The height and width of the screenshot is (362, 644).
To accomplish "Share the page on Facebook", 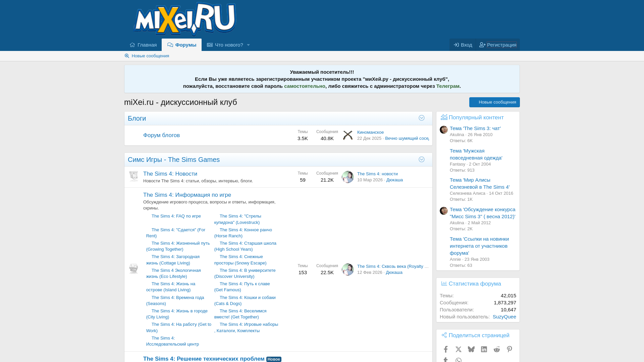I will click(x=446, y=349).
